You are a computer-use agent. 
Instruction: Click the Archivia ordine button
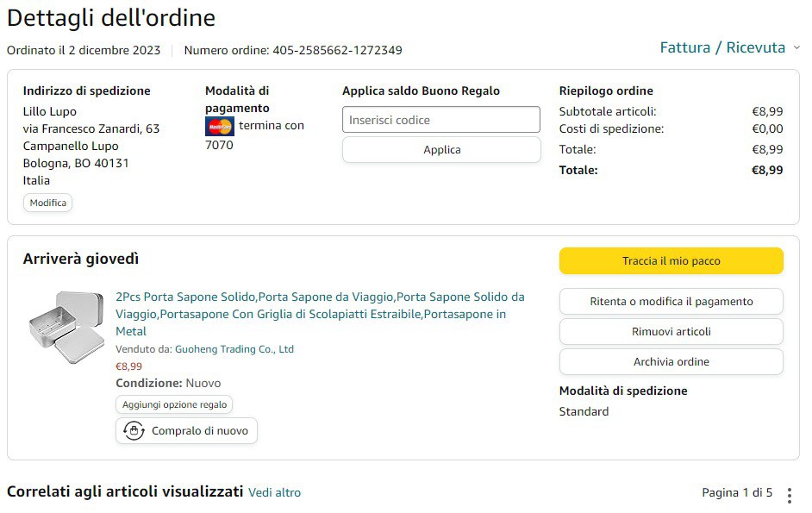pos(671,362)
